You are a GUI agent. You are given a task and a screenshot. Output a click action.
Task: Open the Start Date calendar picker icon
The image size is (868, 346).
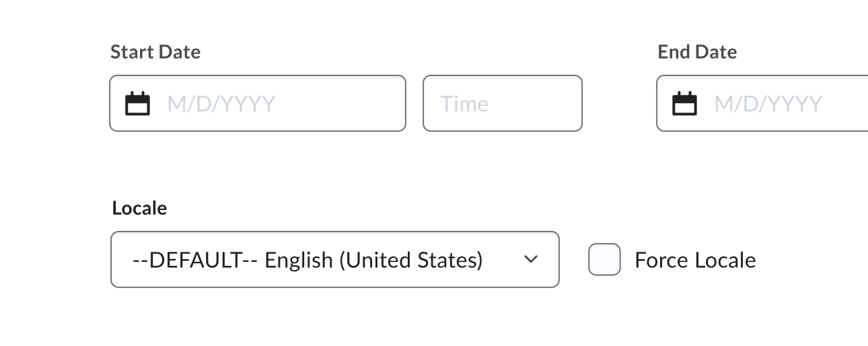click(138, 104)
